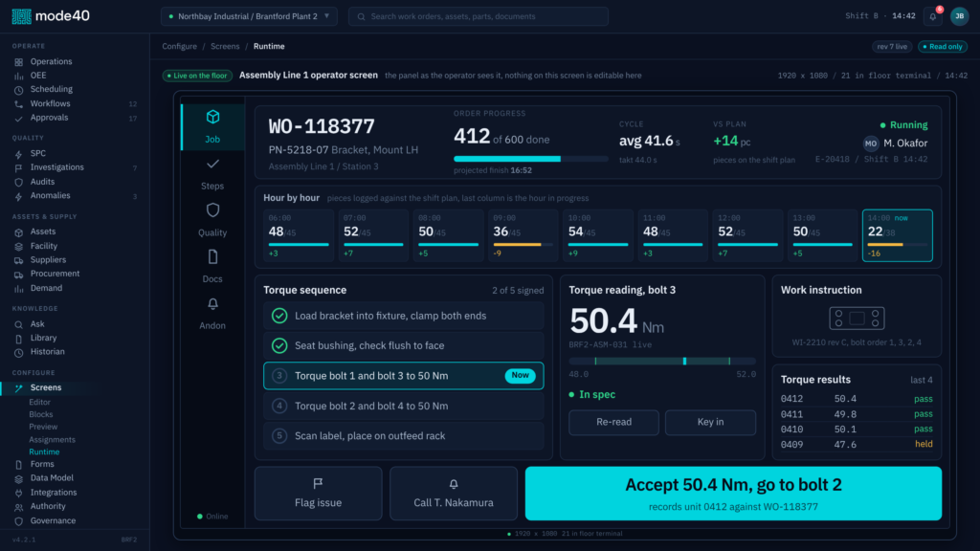This screenshot has width=980, height=551.
Task: Click the mode40 logo icon
Action: (x=21, y=16)
